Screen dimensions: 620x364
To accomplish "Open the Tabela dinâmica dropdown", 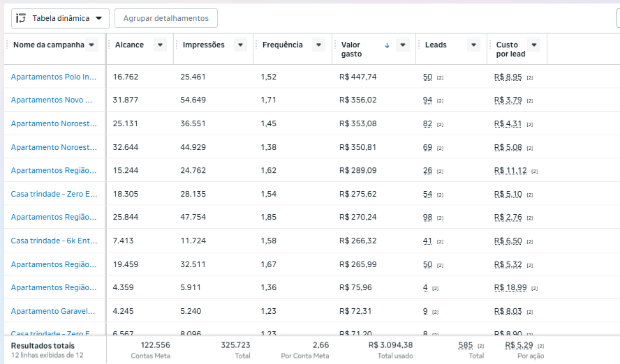I will pos(60,19).
